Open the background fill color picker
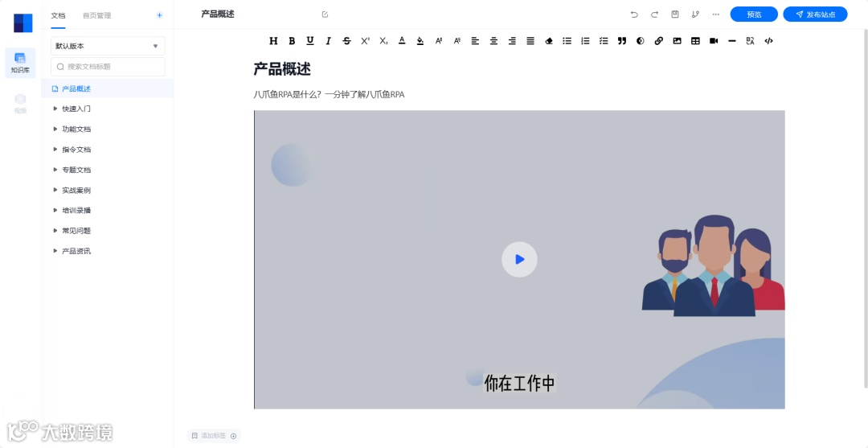This screenshot has height=448, width=868. click(420, 40)
